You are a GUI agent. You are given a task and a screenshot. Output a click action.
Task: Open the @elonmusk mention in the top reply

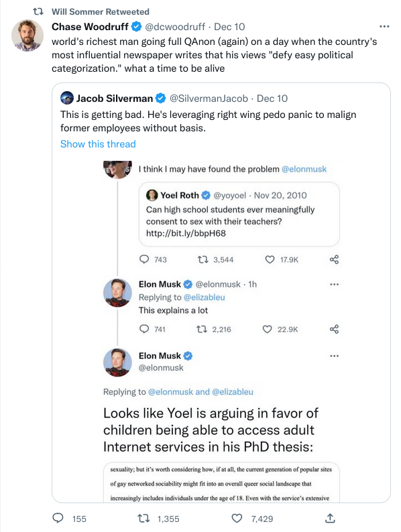pyautogui.click(x=304, y=169)
